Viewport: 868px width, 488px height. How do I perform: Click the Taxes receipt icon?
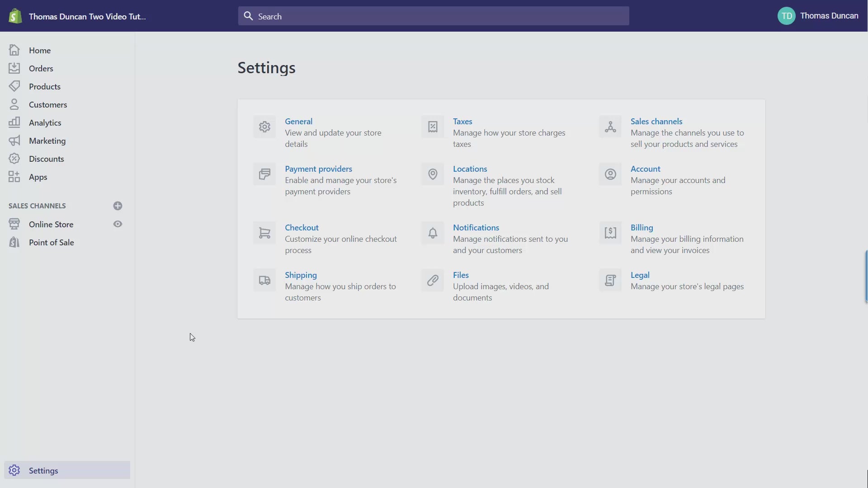click(x=433, y=127)
